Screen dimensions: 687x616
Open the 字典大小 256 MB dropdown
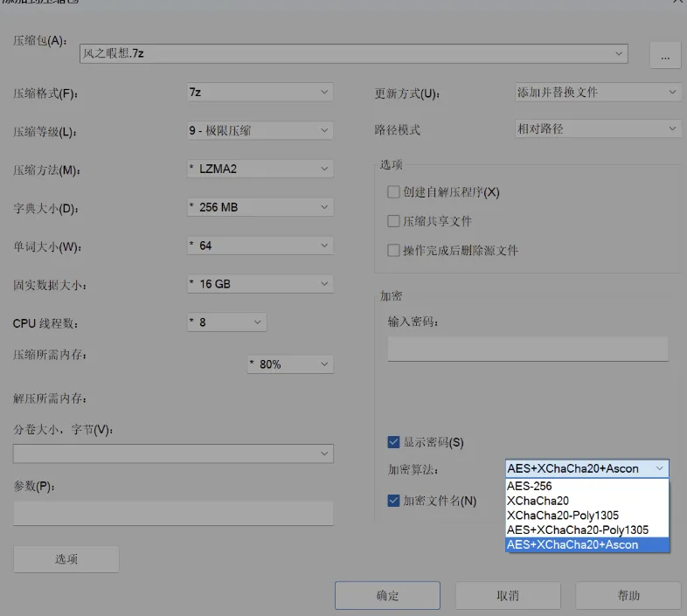click(x=260, y=207)
